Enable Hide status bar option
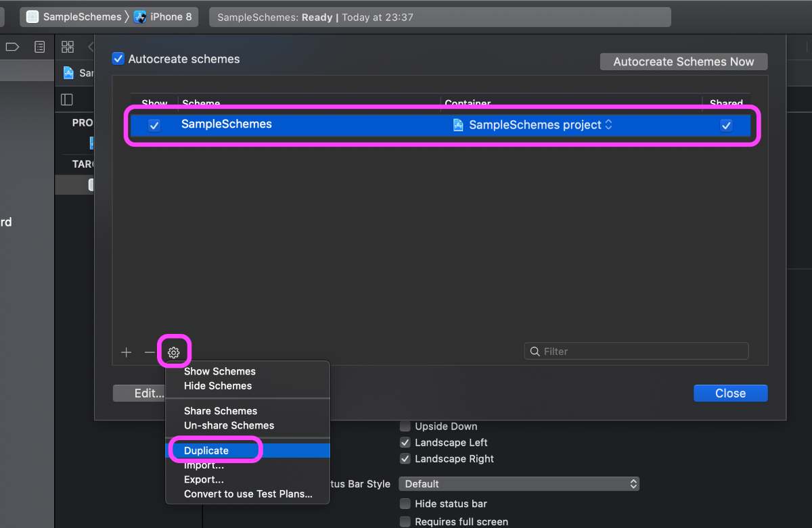Screen dimensions: 812x528 pyautogui.click(x=405, y=504)
